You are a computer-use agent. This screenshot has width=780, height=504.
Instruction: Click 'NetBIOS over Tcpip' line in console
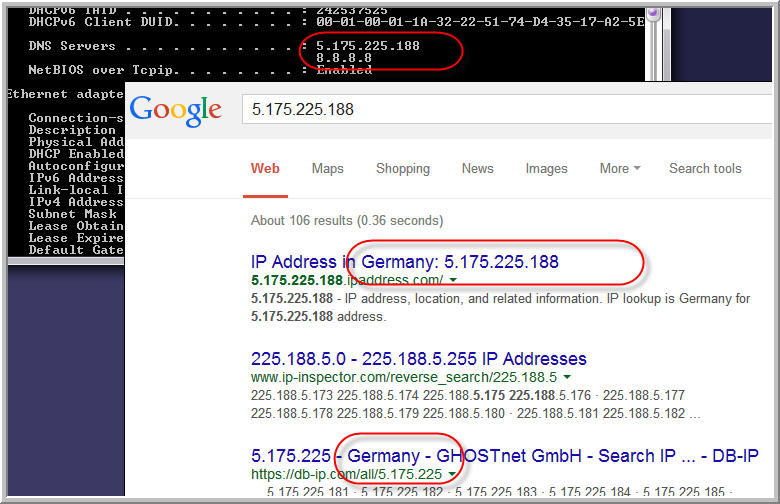(x=200, y=70)
